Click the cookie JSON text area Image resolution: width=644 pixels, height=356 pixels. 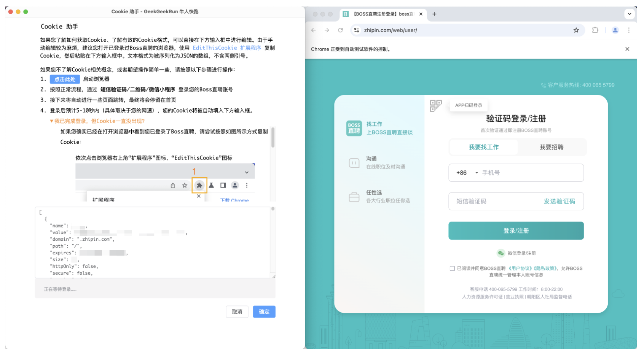click(x=152, y=242)
